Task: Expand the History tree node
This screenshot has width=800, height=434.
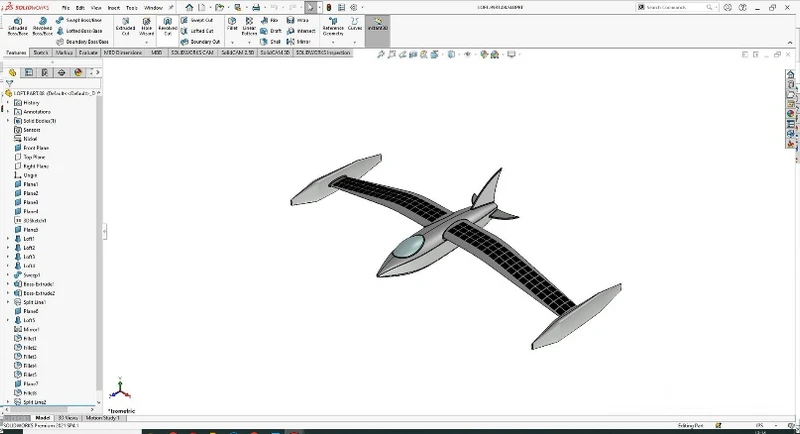Action: 8,103
